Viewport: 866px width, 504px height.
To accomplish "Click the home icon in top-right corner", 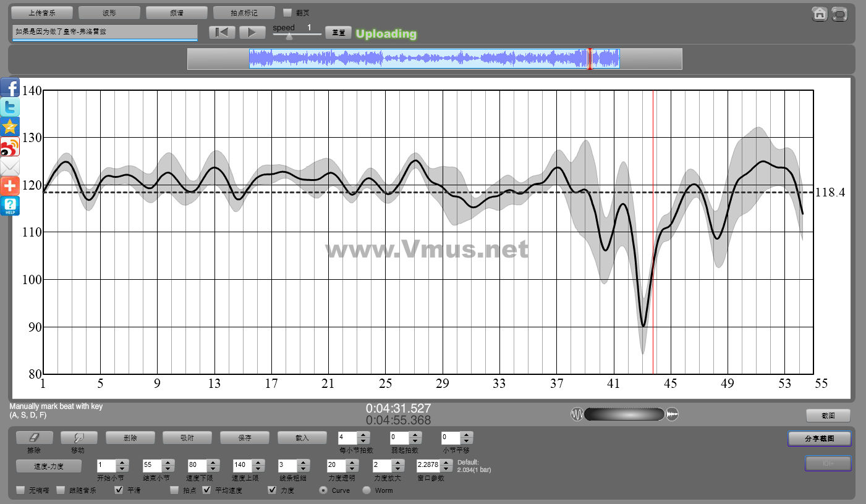I will tap(820, 14).
